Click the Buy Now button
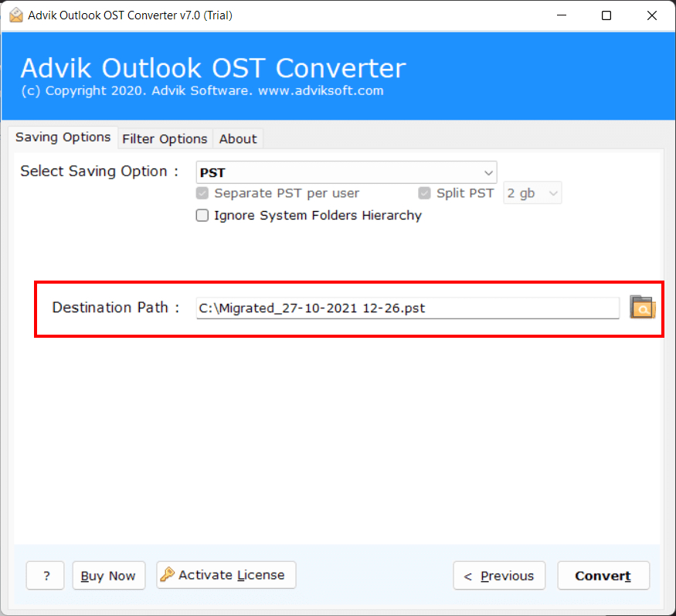Viewport: 676px width, 616px height. tap(109, 576)
